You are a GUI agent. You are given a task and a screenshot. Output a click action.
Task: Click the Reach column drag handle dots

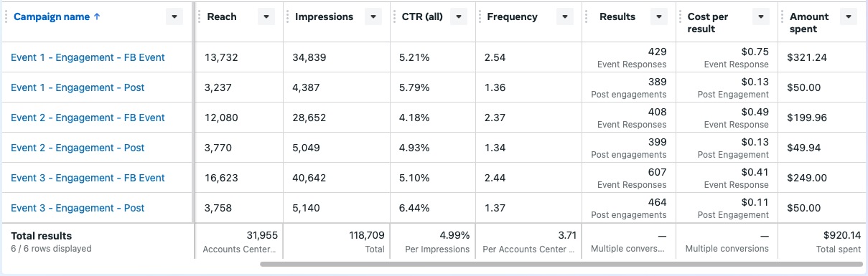click(x=199, y=17)
